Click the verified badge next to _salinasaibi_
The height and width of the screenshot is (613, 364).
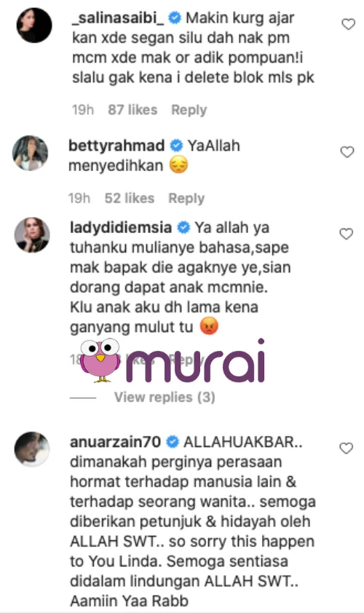click(175, 18)
